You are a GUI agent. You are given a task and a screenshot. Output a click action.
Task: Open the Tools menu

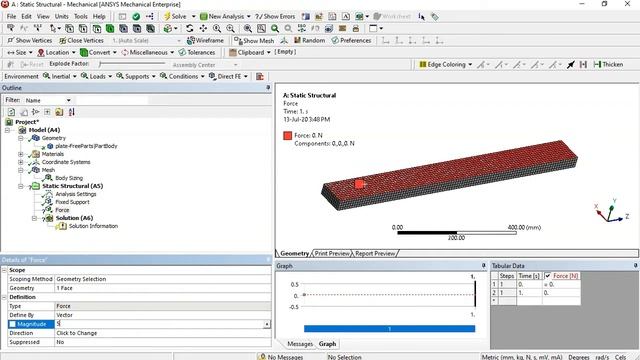pos(81,17)
